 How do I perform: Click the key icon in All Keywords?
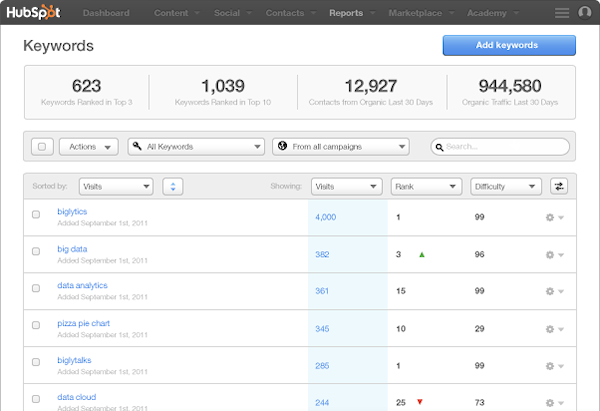pyautogui.click(x=137, y=146)
